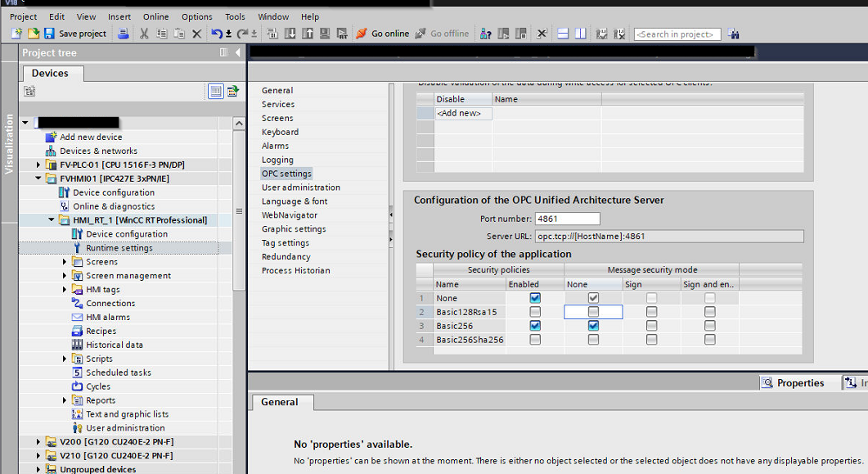This screenshot has height=474, width=868.
Task: Click the Save project toolbar icon
Action: point(49,34)
